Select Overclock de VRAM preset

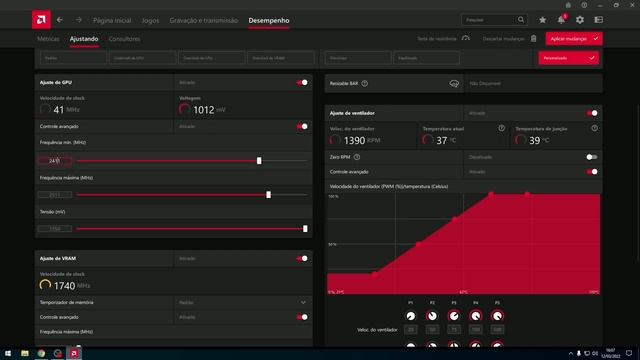281,58
